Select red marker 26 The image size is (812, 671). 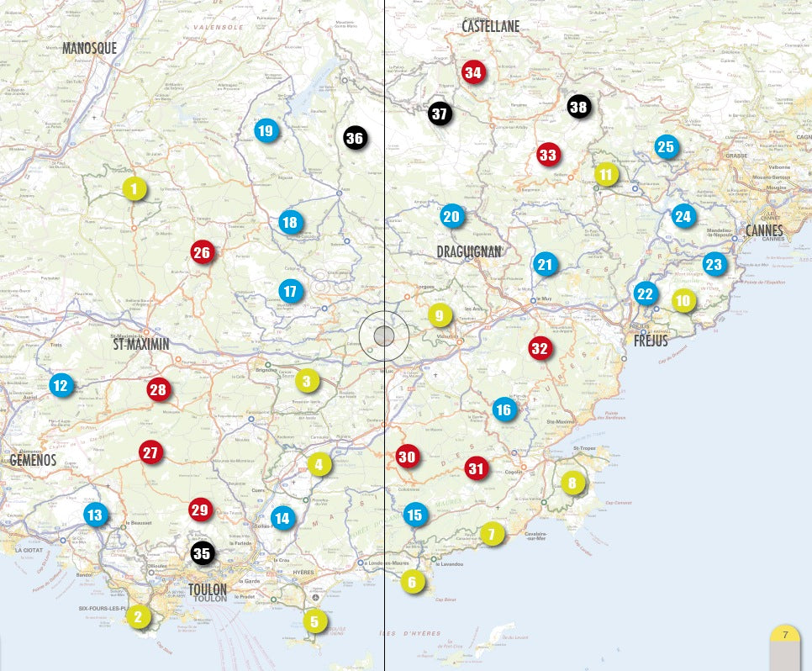pos(202,251)
